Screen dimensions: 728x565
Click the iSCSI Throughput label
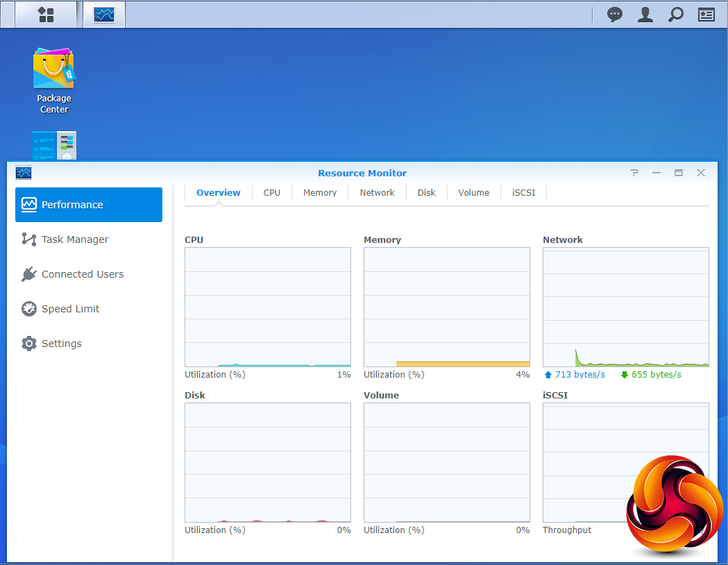[567, 530]
